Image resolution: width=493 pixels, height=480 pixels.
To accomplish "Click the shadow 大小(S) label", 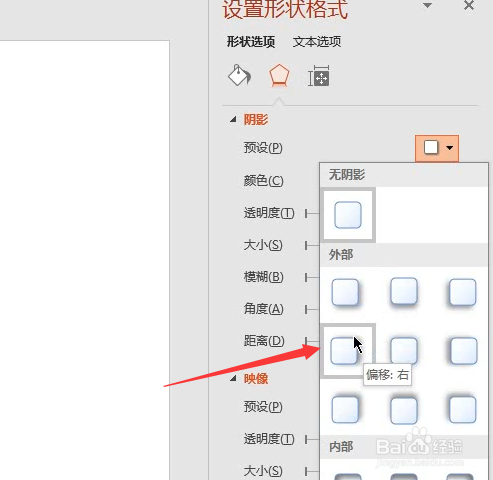I will tap(263, 245).
